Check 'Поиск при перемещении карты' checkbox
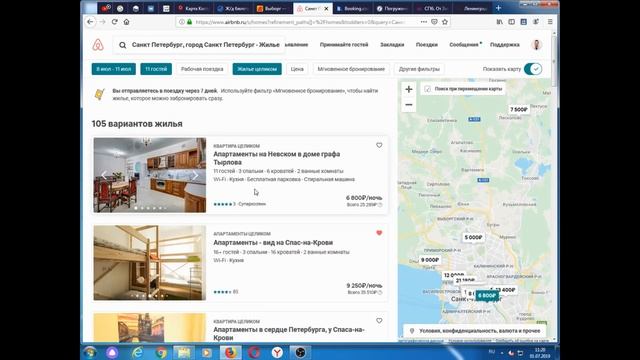The image size is (640, 360). 427,89
